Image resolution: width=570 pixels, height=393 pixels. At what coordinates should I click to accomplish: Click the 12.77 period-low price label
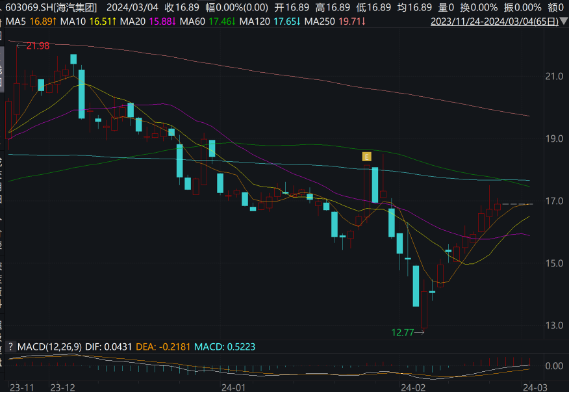click(402, 332)
